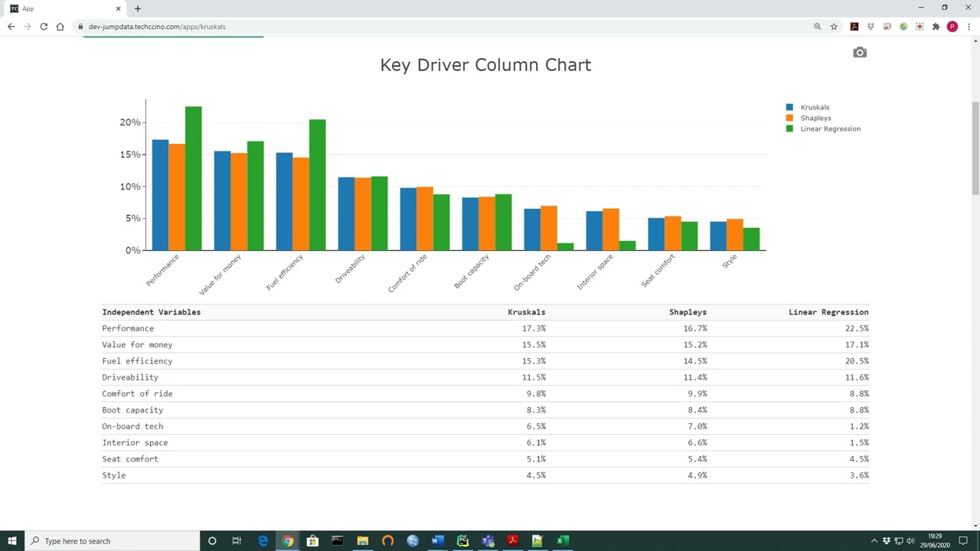The width and height of the screenshot is (980, 551).
Task: Open Microsoft Edge from the taskbar
Action: [x=263, y=541]
